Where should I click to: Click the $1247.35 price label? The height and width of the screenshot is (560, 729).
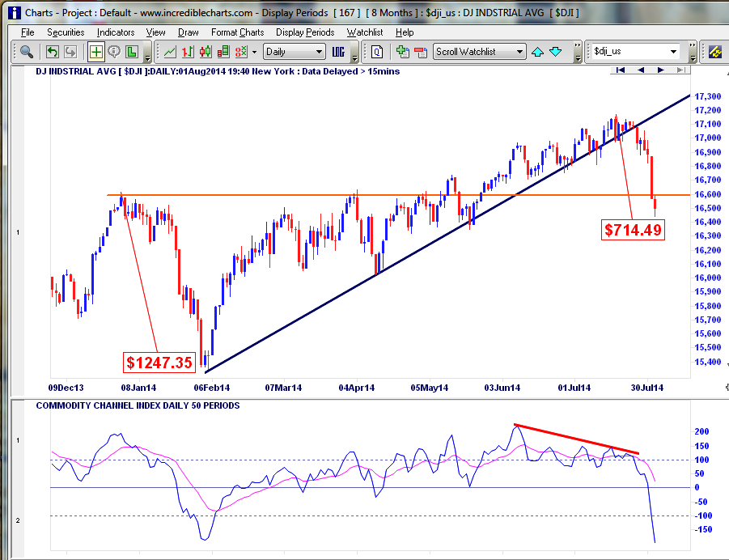(x=159, y=363)
